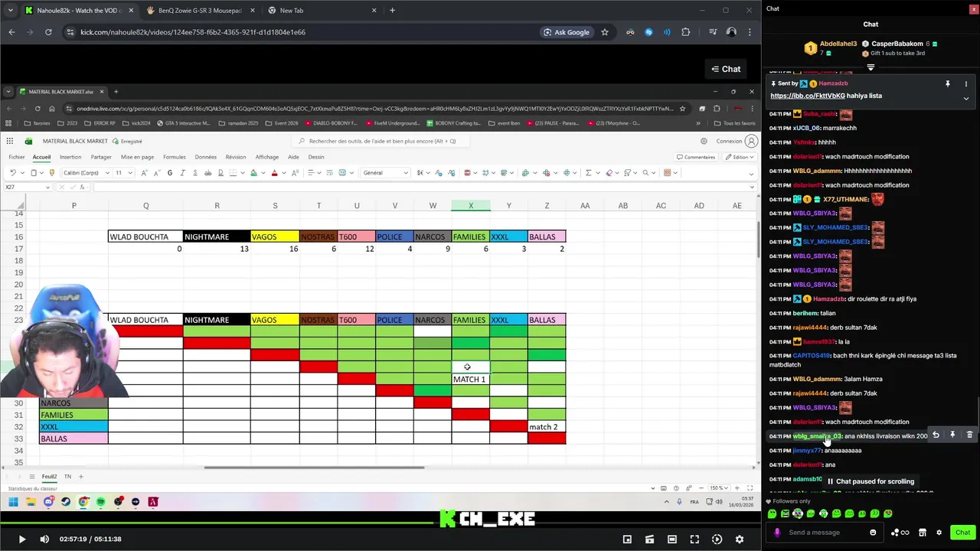Image resolution: width=980 pixels, height=551 pixels.
Task: Open the Édition mode dropdown
Action: 741,157
